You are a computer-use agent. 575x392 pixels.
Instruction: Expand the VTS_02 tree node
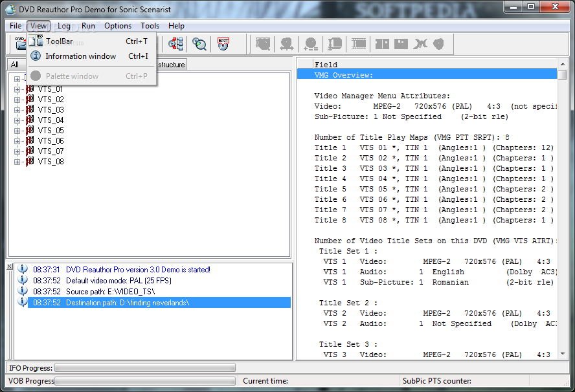click(x=17, y=100)
